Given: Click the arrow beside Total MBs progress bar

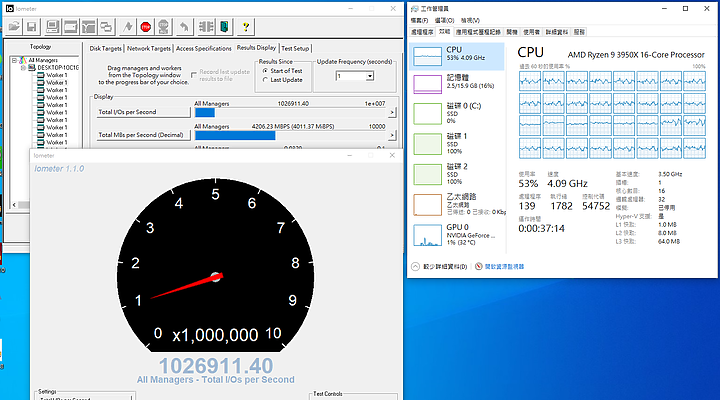Looking at the screenshot, I should coord(392,135).
